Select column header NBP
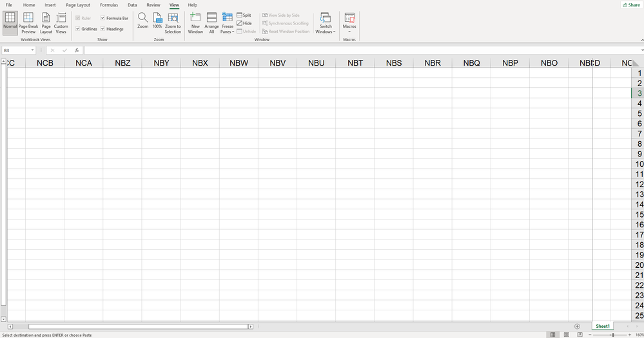Viewport: 644px width, 338px height. (510, 62)
